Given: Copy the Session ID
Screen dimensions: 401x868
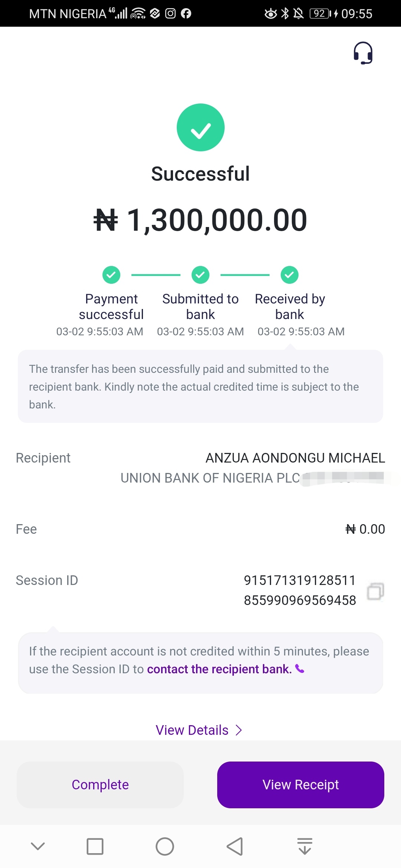Looking at the screenshot, I should (x=375, y=591).
